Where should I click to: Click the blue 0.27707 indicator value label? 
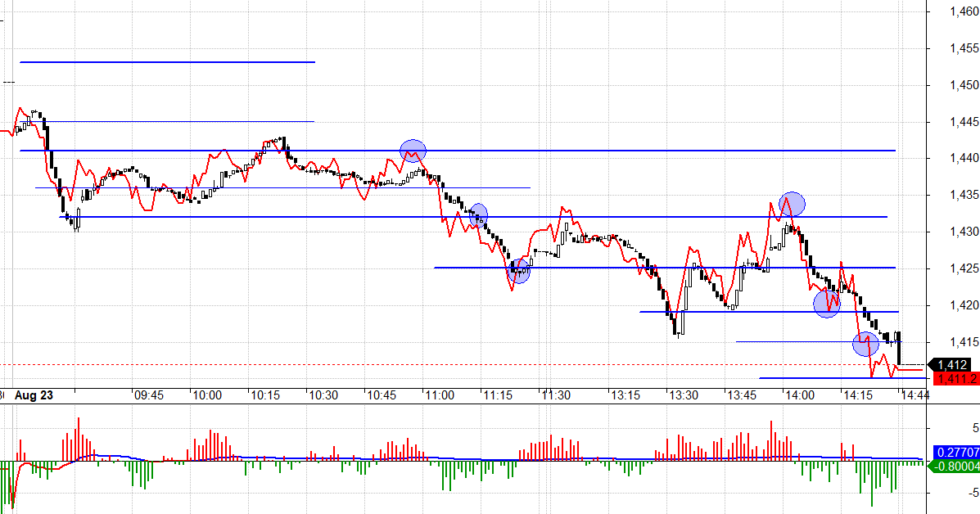tap(955, 452)
